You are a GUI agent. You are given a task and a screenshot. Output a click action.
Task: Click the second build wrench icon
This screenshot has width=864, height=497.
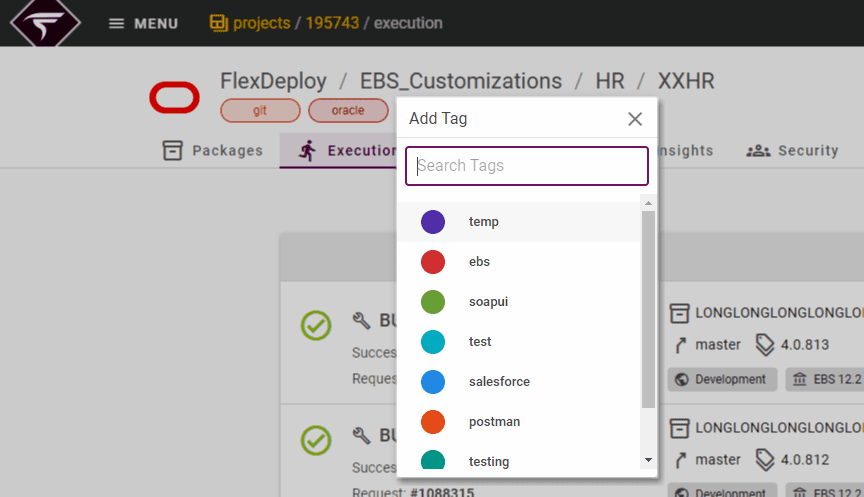click(x=361, y=435)
